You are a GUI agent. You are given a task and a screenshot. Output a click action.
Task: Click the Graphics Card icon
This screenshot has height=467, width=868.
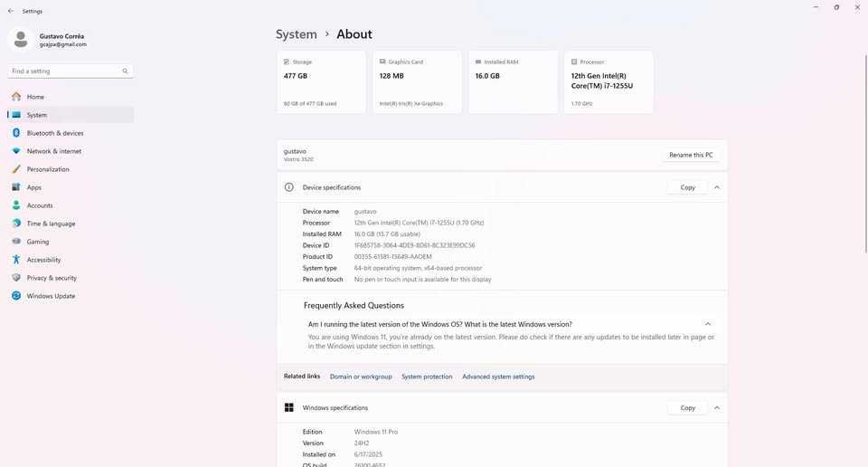382,62
